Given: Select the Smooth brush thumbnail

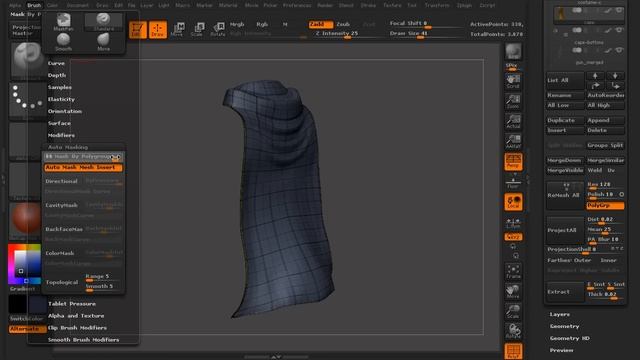Looking at the screenshot, I should point(63,42).
